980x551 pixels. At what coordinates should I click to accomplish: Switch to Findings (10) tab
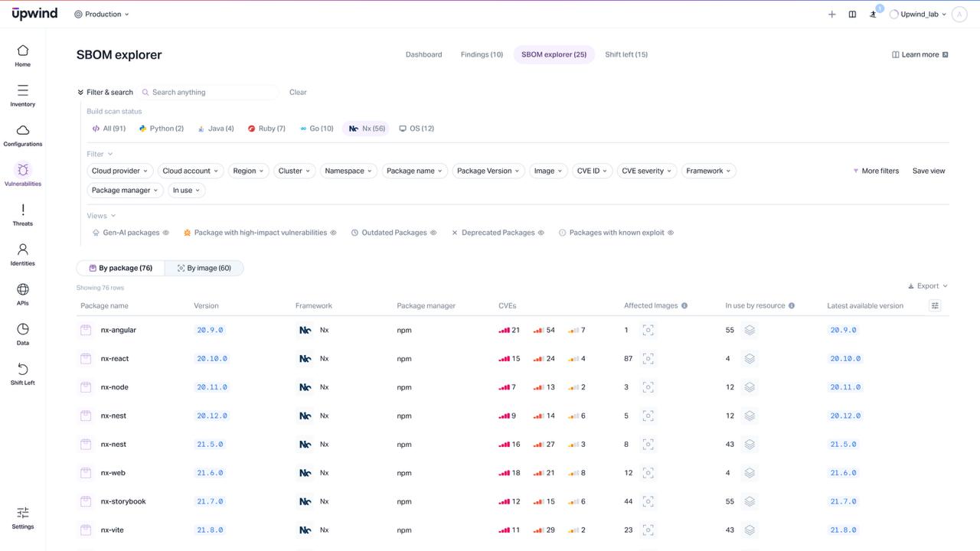[x=482, y=54]
